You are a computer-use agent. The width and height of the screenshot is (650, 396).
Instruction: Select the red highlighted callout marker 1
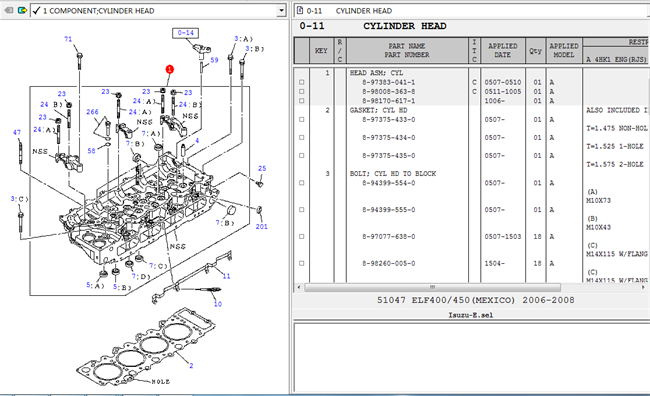pos(169,69)
